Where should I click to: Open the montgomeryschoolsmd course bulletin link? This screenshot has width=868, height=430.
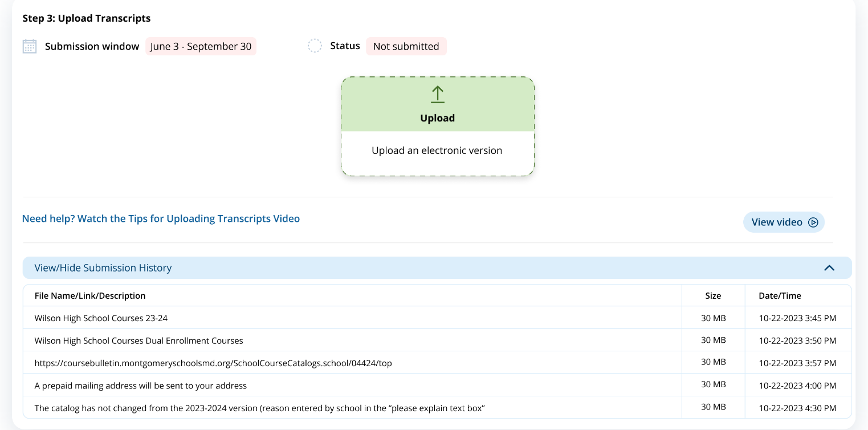tap(213, 363)
